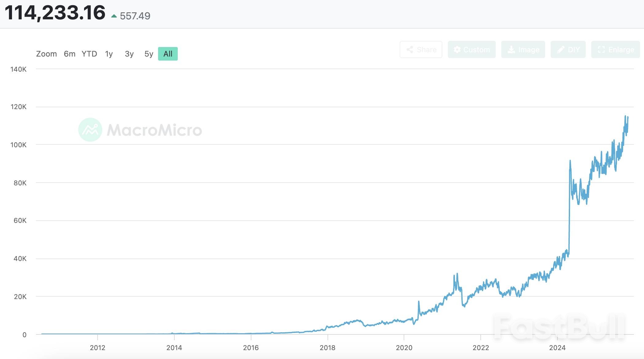Click the 557.49 change amount
This screenshot has width=644, height=359.
point(135,16)
